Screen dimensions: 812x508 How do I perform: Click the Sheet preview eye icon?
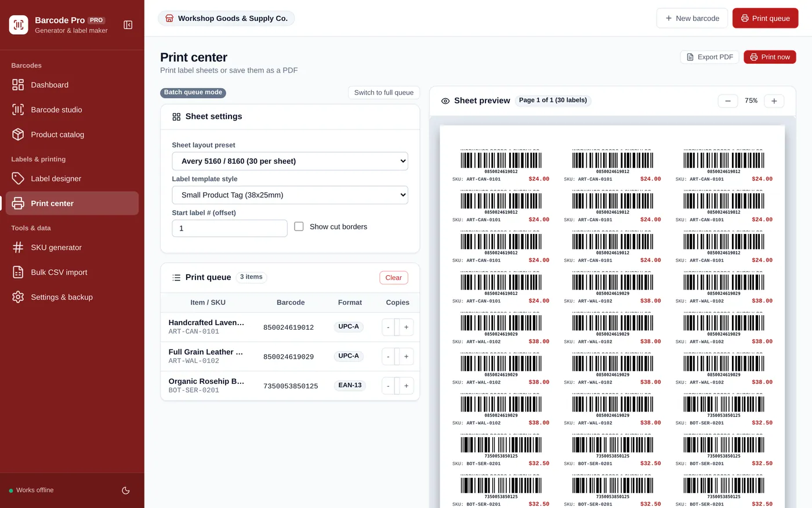click(x=445, y=101)
